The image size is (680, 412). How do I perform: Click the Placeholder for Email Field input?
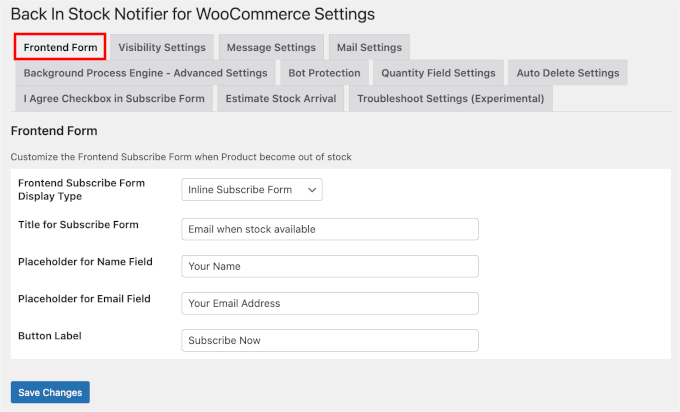tap(330, 303)
